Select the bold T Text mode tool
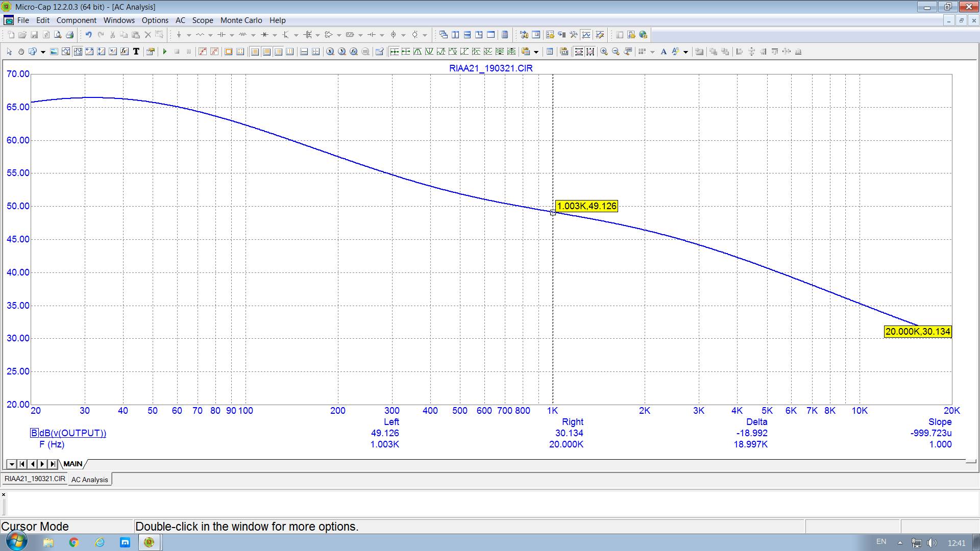The image size is (980, 551). point(136,52)
